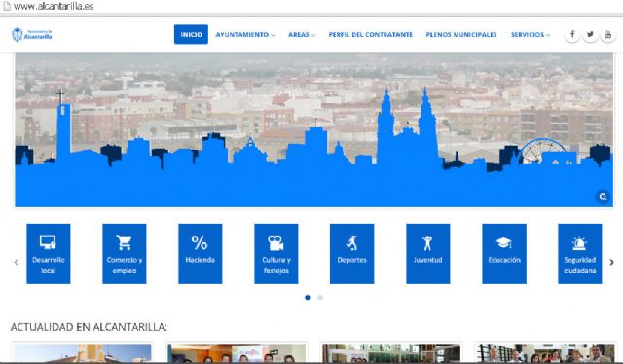Screen dimensions: 623x364
Task: Expand the Servicios dropdown menu
Action: click(x=531, y=35)
